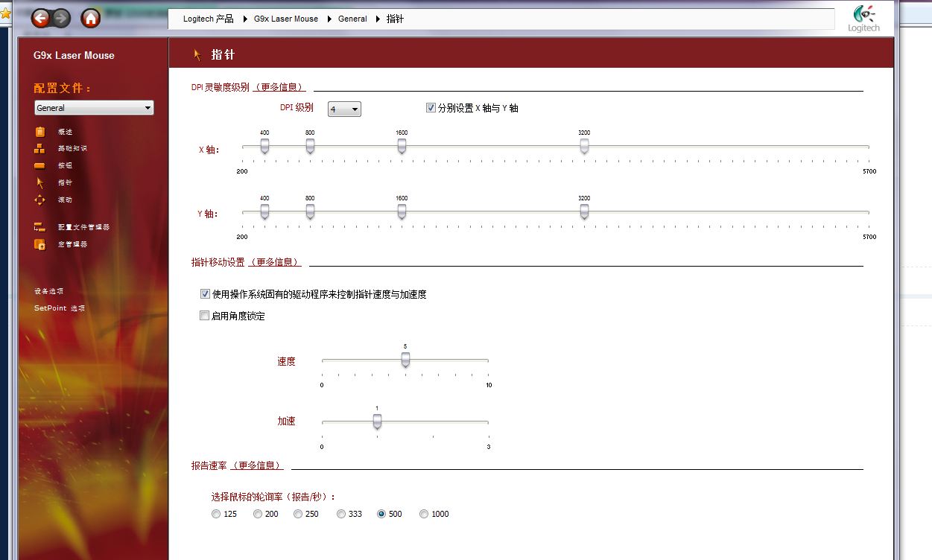Click Logitech 产品 in the breadcrumb
The width and height of the screenshot is (932, 560).
[208, 19]
